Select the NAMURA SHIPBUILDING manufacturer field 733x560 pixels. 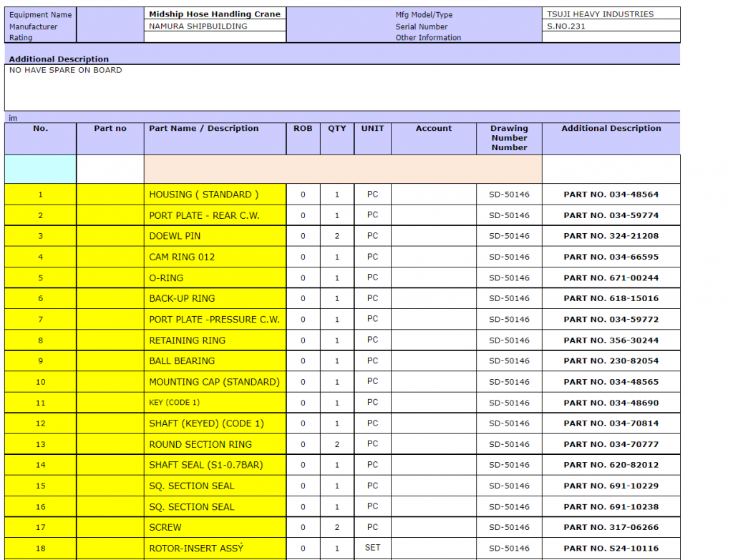[x=215, y=26]
